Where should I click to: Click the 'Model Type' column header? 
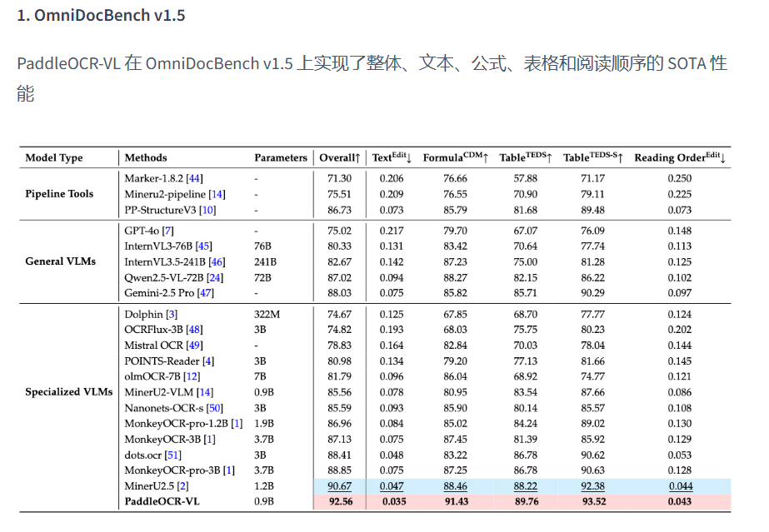click(x=54, y=157)
